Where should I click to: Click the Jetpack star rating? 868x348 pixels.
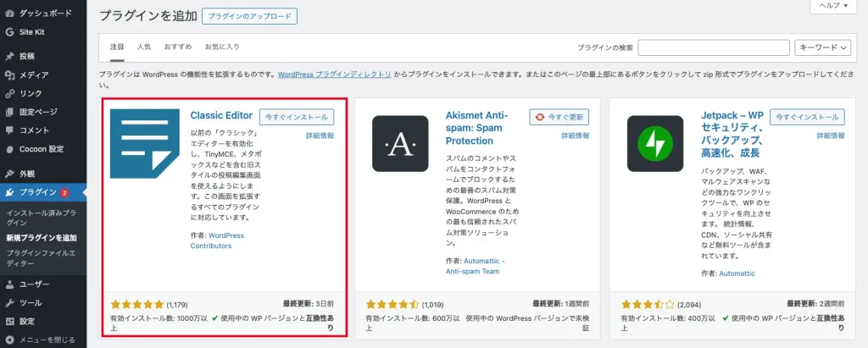tap(648, 304)
